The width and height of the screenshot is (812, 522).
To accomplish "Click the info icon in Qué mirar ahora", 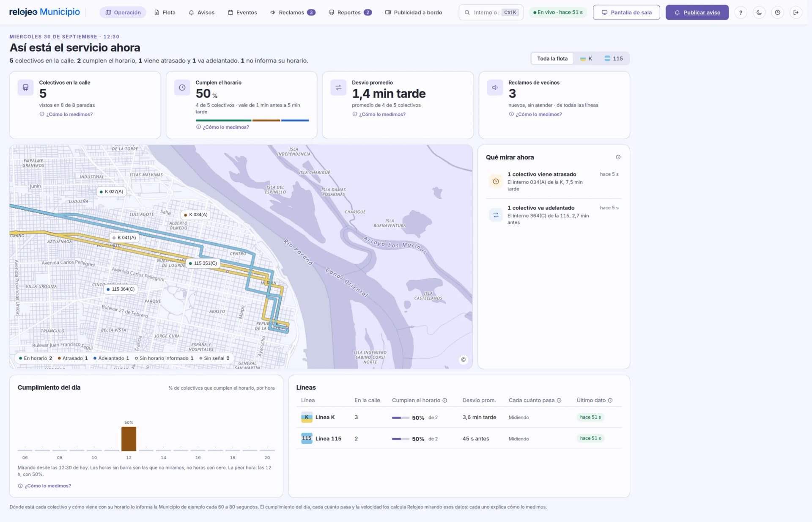I will [x=618, y=157].
